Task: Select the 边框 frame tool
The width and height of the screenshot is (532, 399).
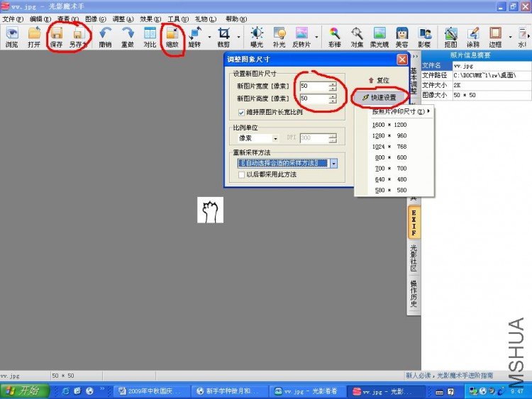Action: (495, 37)
